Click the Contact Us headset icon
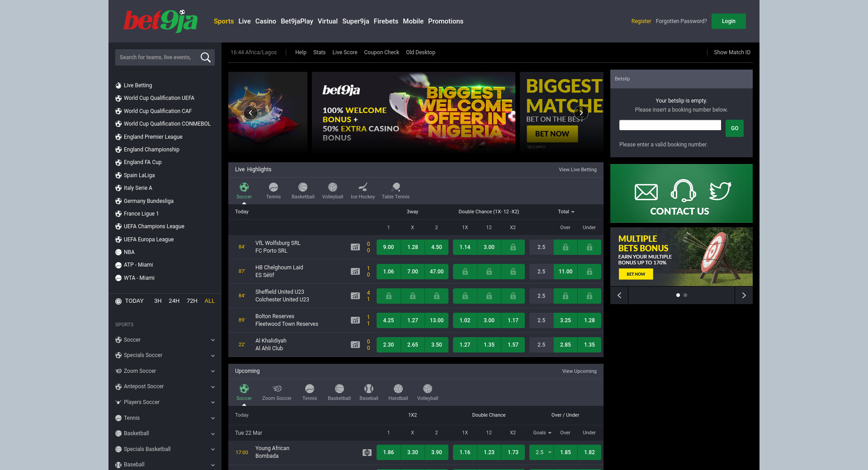This screenshot has height=470, width=868. (683, 191)
